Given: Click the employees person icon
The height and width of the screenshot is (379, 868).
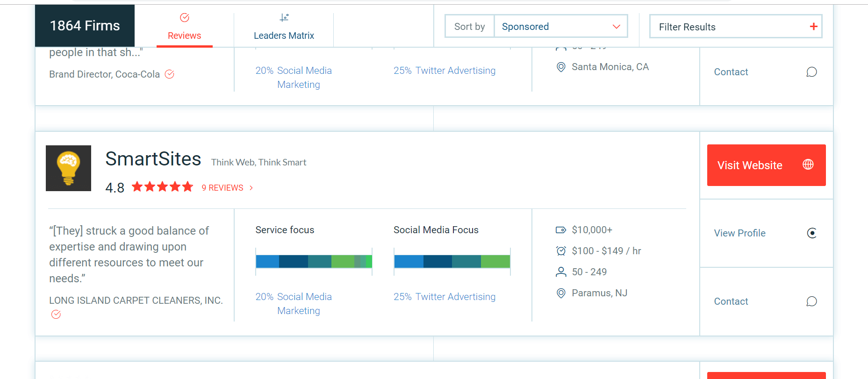Looking at the screenshot, I should pyautogui.click(x=561, y=272).
